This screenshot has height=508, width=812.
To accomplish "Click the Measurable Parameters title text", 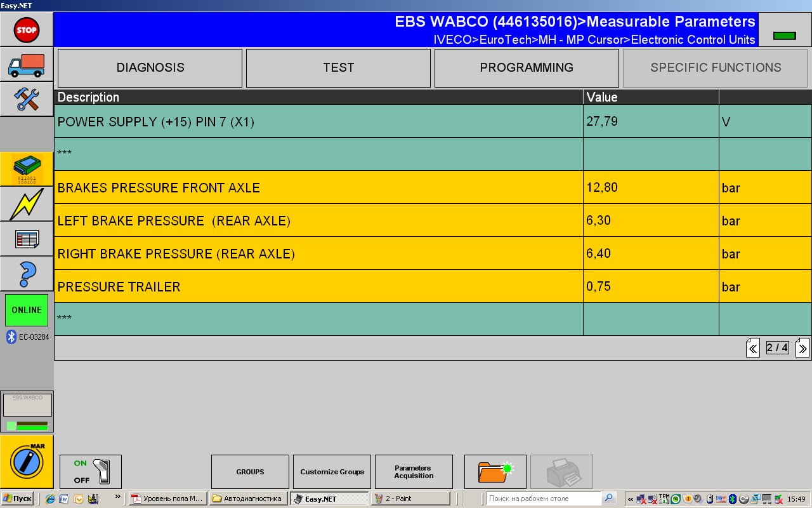I will (671, 22).
